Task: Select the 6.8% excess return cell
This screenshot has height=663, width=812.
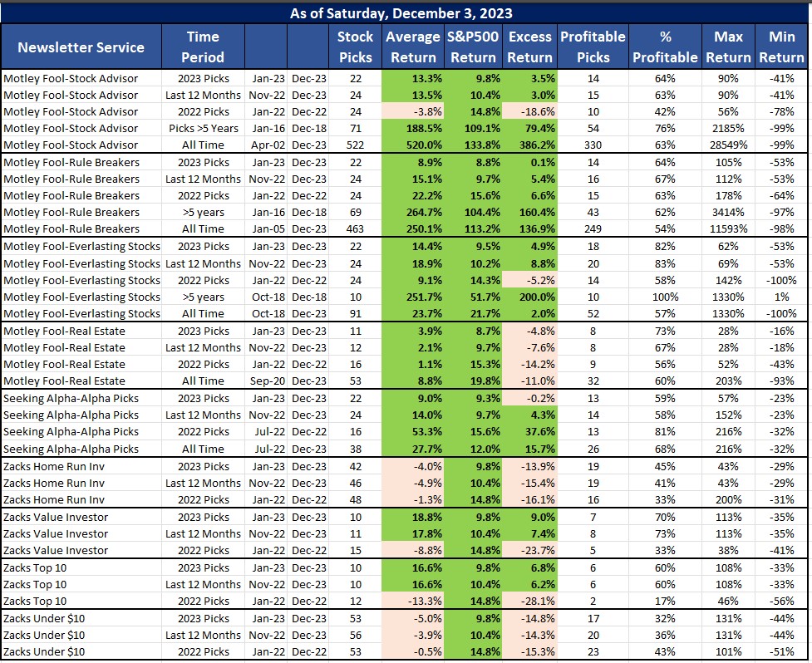Action: click(x=529, y=567)
